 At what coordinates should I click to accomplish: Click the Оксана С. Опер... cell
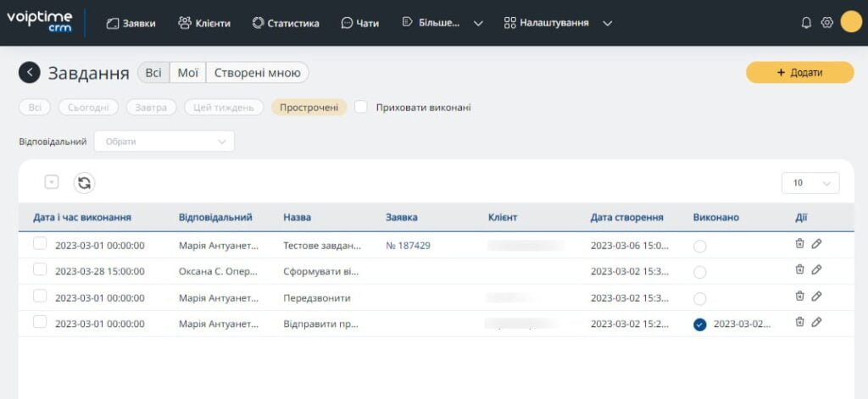(219, 272)
